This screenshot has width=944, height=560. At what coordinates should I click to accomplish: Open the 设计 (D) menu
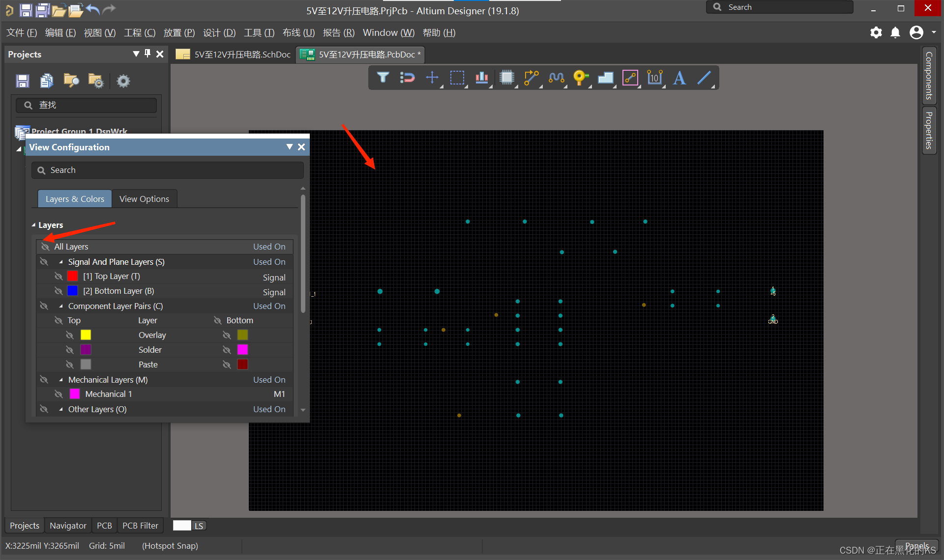219,33
